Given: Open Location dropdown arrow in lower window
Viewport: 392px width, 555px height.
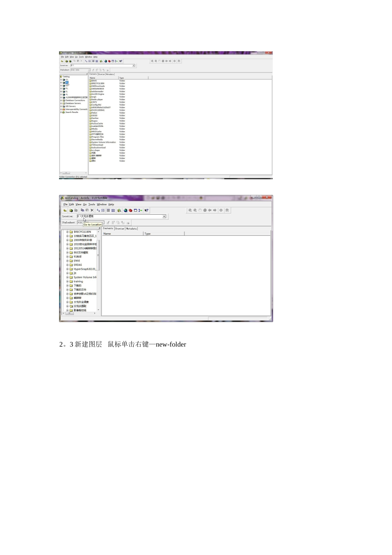Looking at the screenshot, I should click(x=164, y=216).
